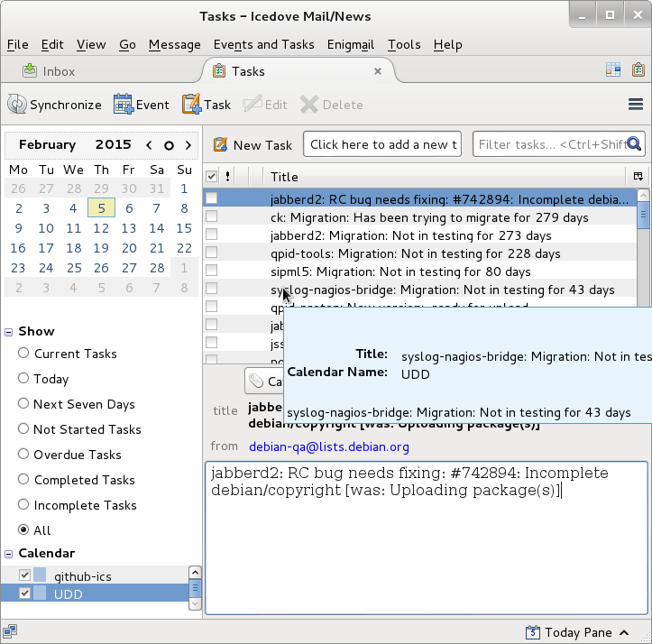The width and height of the screenshot is (652, 644).
Task: Open the application hamburger menu
Action: [636, 104]
